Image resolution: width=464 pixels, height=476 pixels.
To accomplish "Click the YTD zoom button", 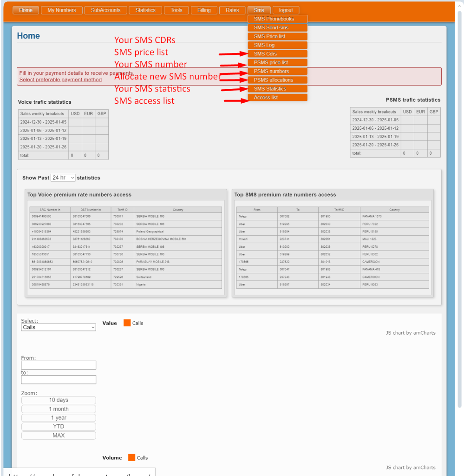I will [59, 427].
